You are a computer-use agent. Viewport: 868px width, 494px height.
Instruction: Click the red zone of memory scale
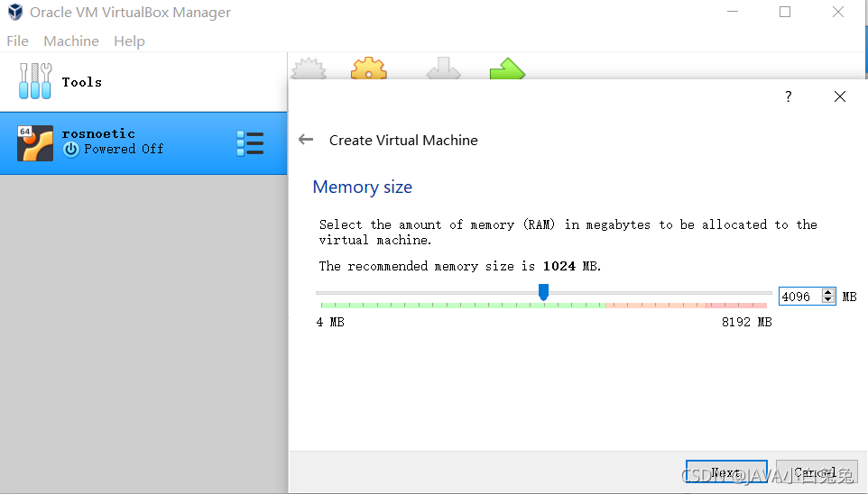pos(736,306)
